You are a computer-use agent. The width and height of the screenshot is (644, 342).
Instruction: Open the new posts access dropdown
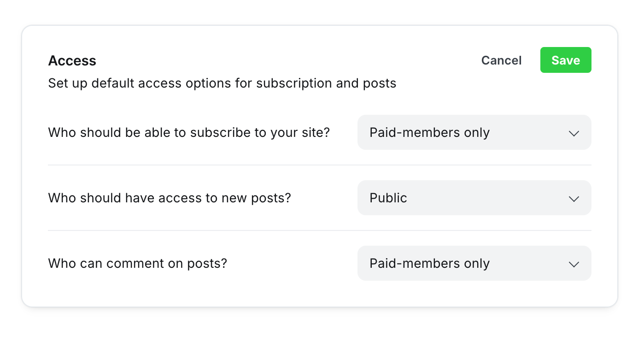[x=474, y=198]
